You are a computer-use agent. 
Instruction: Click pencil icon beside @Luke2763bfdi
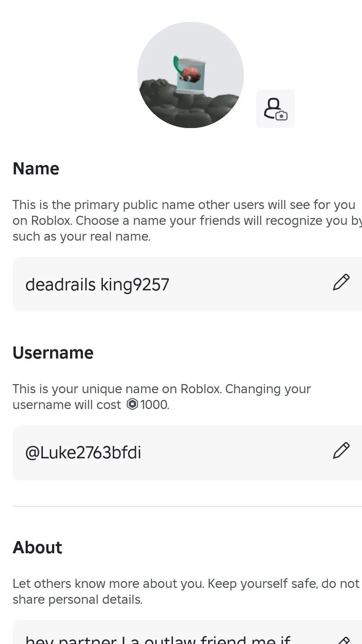click(x=341, y=451)
